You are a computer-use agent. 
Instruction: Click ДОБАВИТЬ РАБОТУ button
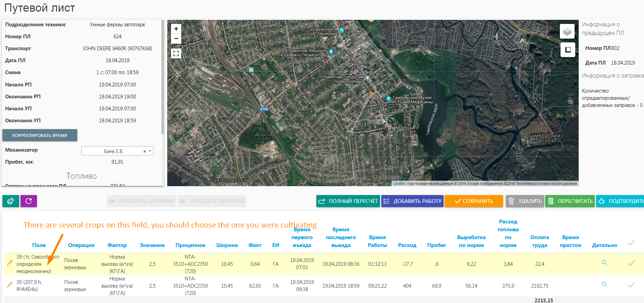click(412, 201)
